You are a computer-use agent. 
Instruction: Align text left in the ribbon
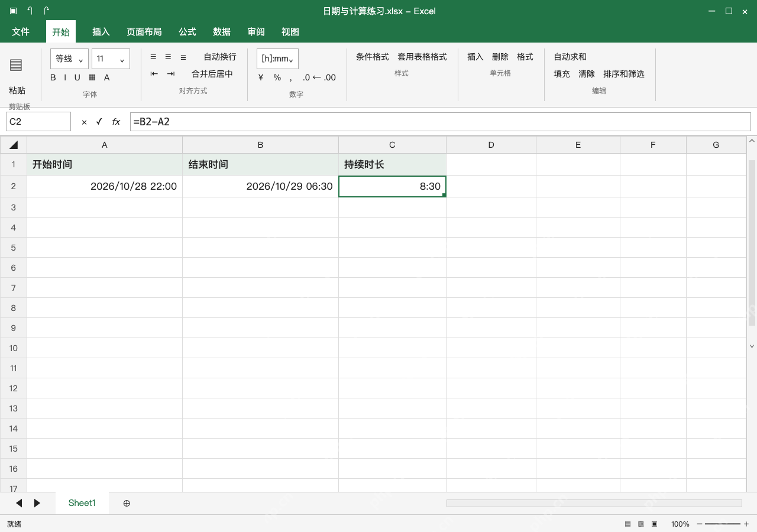(x=153, y=57)
